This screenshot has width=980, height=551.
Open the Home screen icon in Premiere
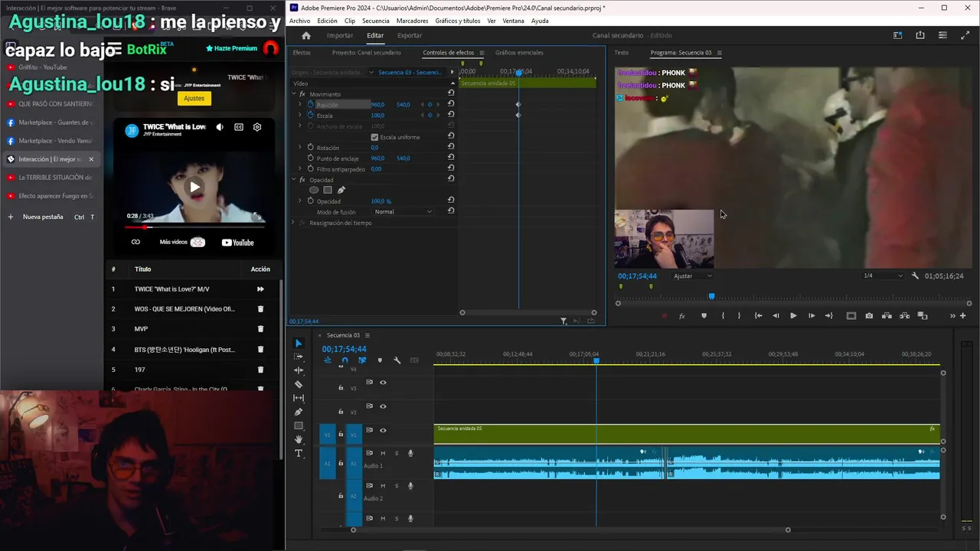306,36
